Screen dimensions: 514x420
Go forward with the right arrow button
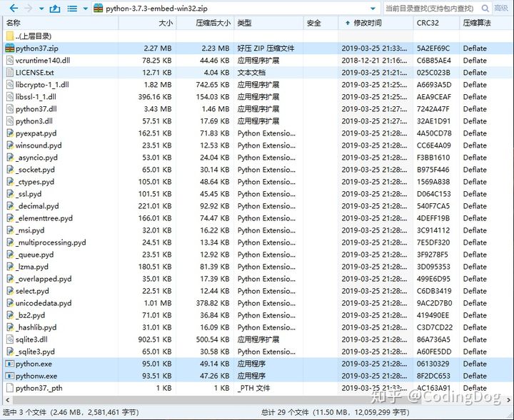point(29,8)
